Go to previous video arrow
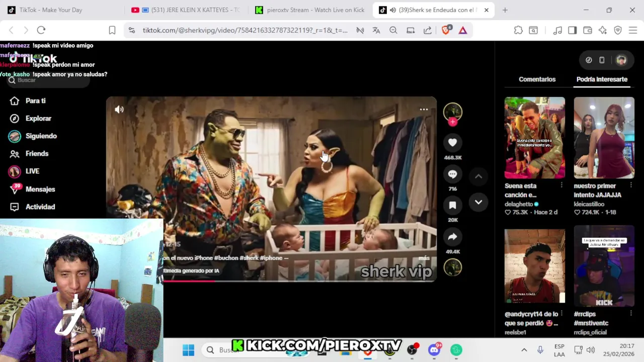The height and width of the screenshot is (362, 644). pos(478,176)
